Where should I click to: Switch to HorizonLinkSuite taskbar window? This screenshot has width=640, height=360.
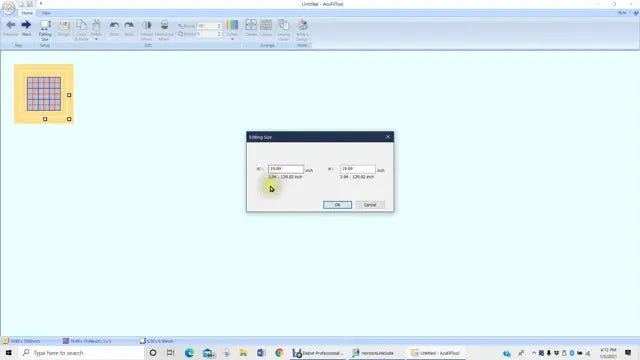coord(376,353)
